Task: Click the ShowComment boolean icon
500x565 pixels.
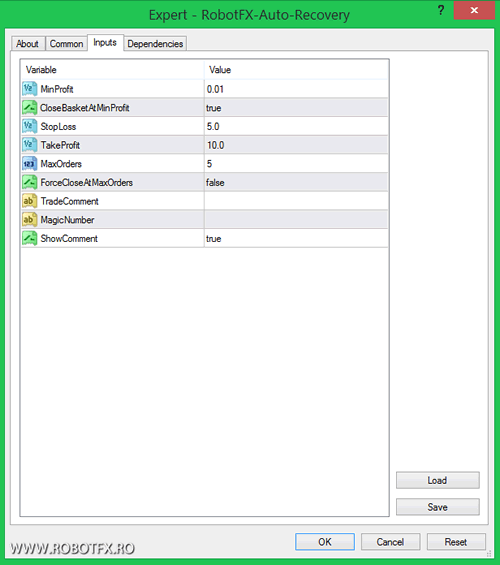Action: [x=30, y=239]
